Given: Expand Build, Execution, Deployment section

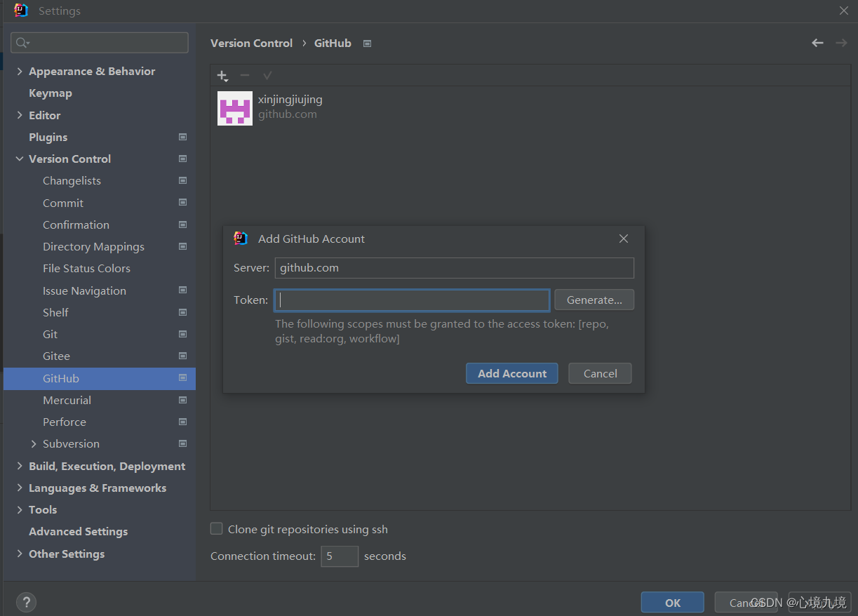Looking at the screenshot, I should pos(20,466).
